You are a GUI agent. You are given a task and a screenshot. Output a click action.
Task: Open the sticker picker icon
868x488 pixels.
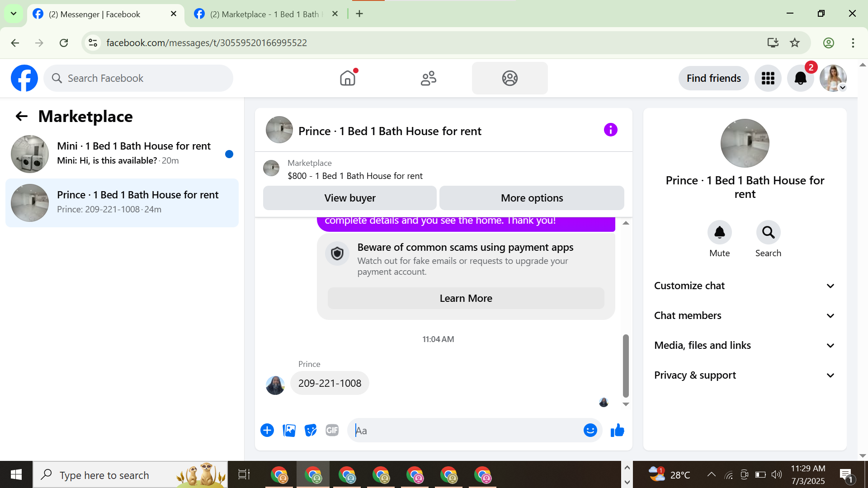click(x=311, y=431)
